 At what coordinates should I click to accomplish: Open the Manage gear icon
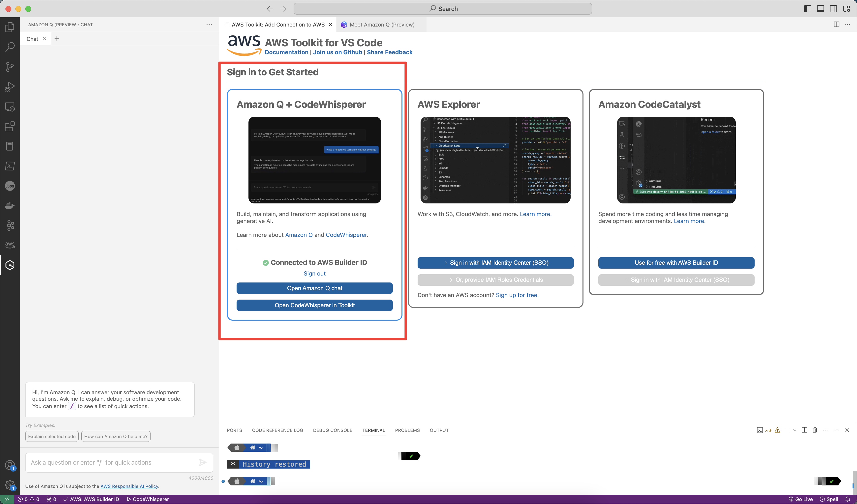click(10, 485)
